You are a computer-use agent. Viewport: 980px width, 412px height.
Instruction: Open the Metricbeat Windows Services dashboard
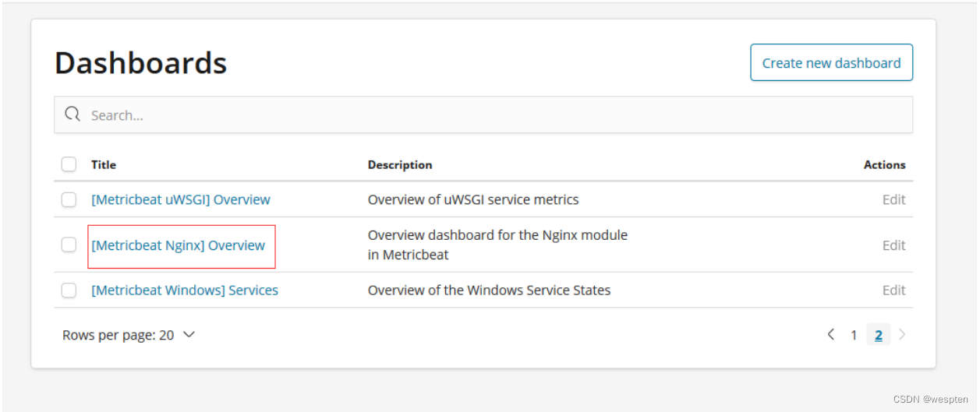[184, 290]
